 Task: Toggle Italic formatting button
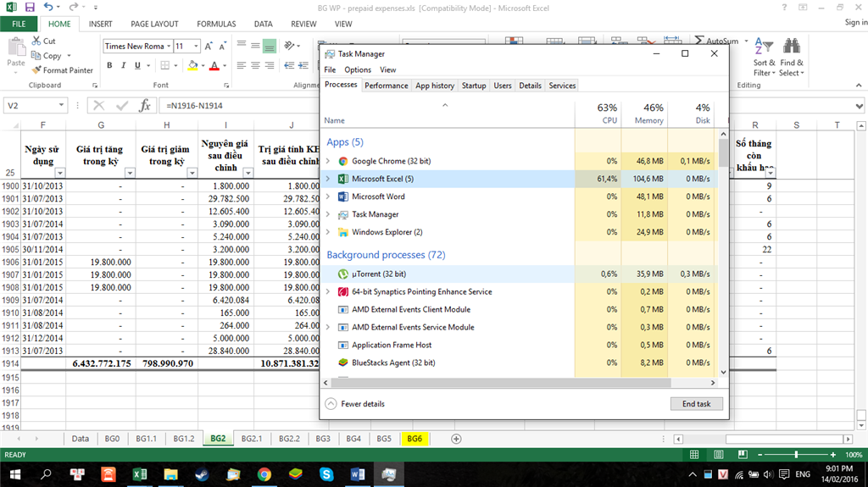click(124, 65)
